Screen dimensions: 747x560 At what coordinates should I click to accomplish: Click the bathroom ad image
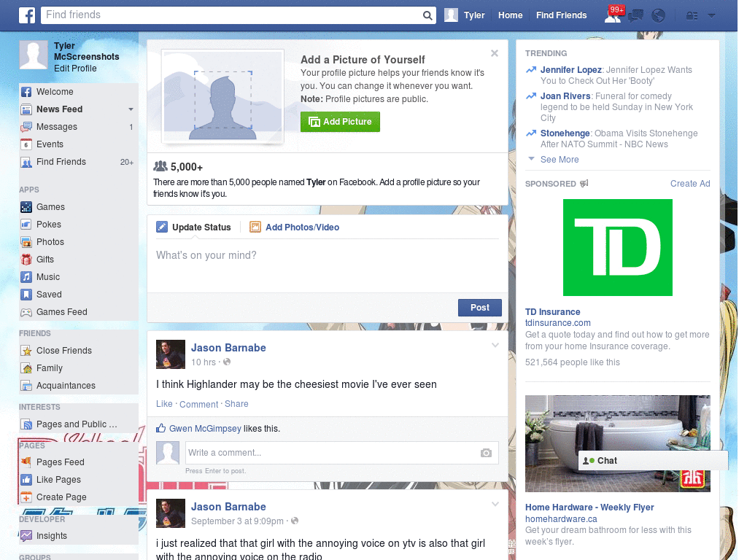pos(617,443)
